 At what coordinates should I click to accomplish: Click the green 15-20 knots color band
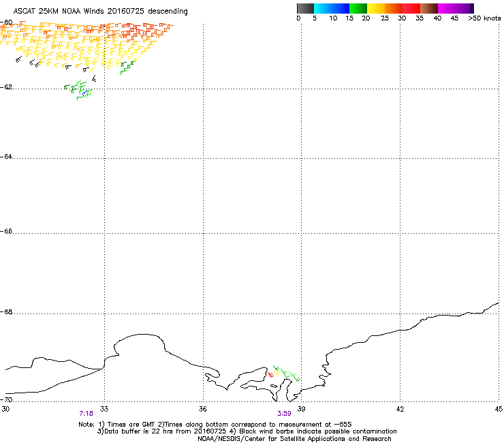click(358, 8)
